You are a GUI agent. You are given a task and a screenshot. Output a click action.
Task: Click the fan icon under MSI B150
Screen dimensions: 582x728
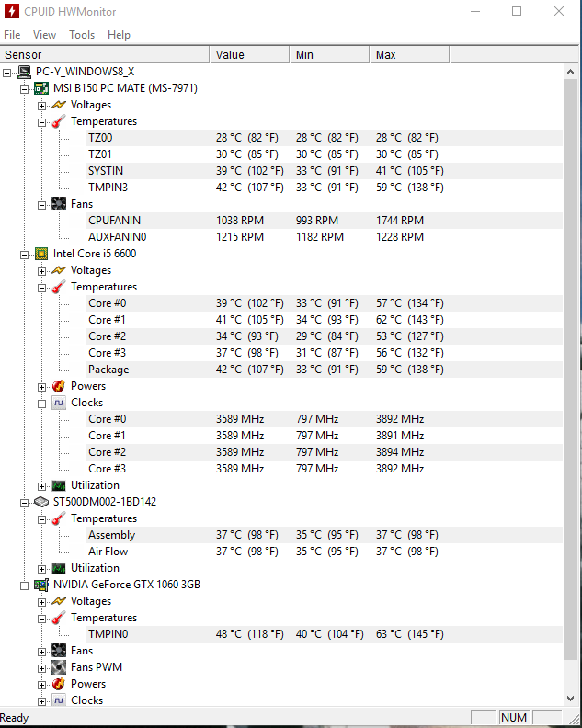(59, 204)
